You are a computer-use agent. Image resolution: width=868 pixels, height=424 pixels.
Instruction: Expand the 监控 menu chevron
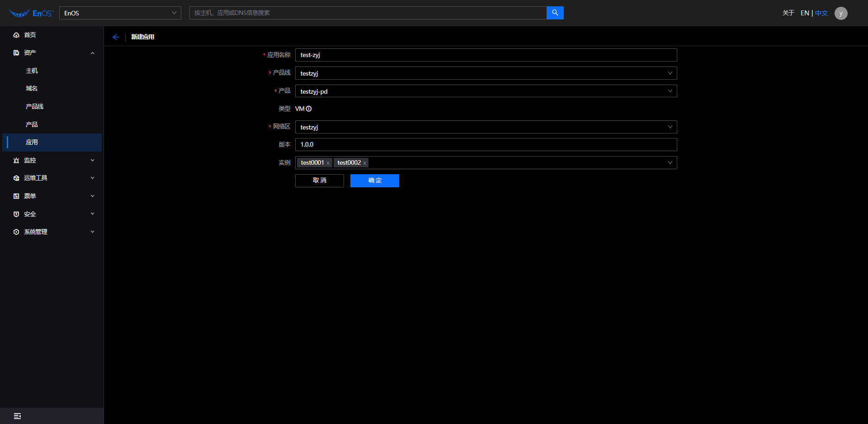click(x=93, y=160)
